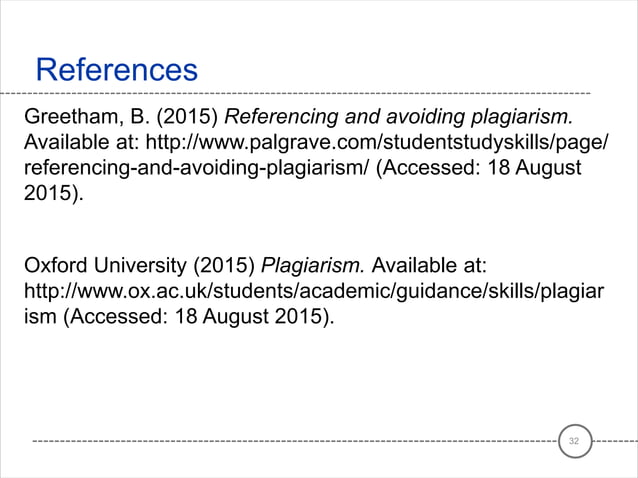Select the Oxford University author text
The width and height of the screenshot is (638, 478).
(x=105, y=265)
